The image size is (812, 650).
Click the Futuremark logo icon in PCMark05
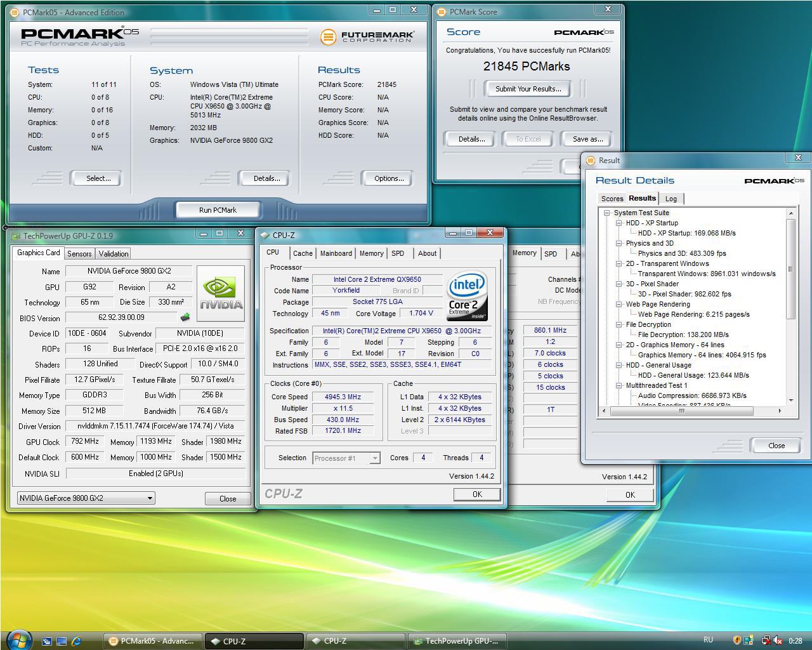[328, 37]
